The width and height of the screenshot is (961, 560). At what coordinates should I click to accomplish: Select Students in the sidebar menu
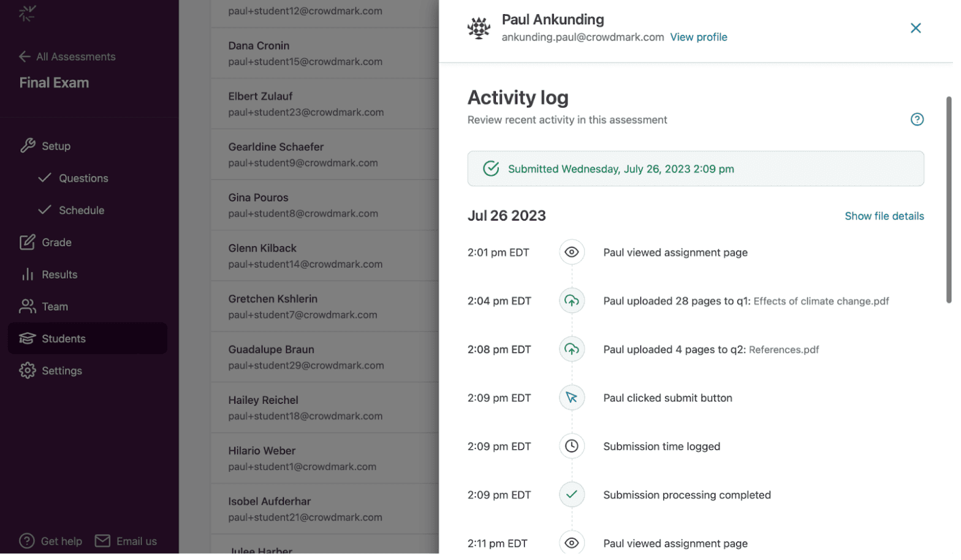click(x=65, y=338)
